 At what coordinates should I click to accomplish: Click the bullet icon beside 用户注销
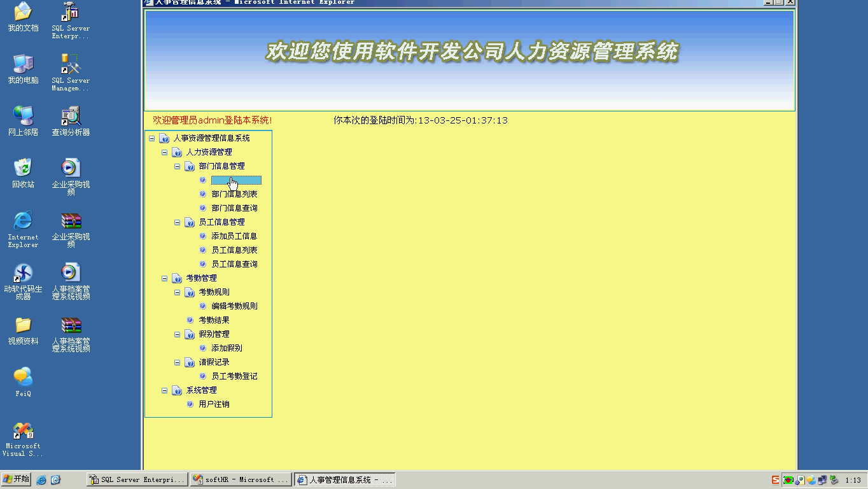(190, 404)
